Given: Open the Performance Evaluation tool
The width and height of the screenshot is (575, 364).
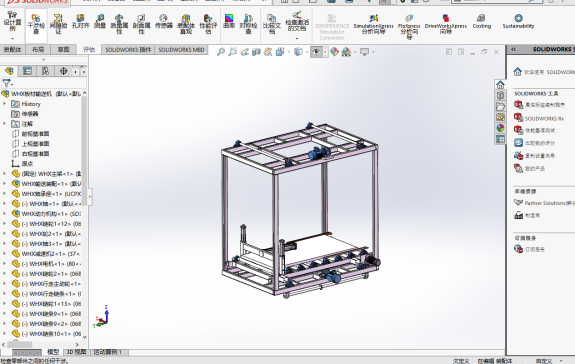Looking at the screenshot, I should 208,23.
